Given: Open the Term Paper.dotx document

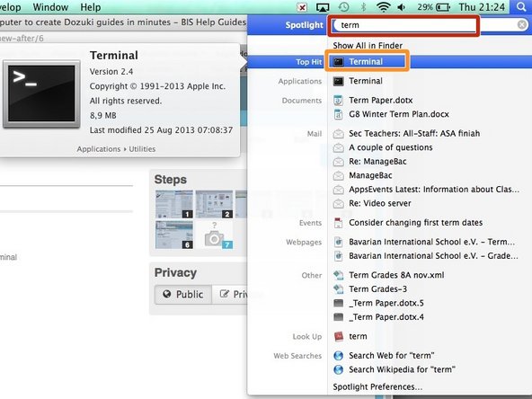Looking at the screenshot, I should coord(373,101).
